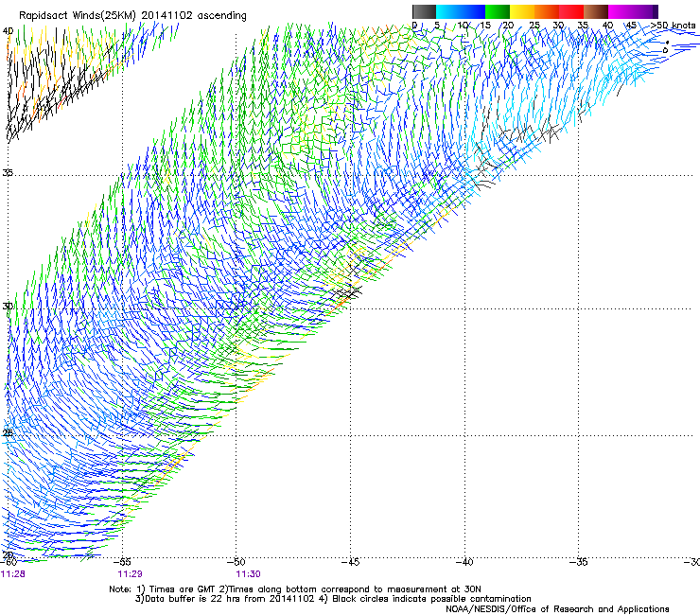Click the '25' legend speed label
The width and height of the screenshot is (700, 615).
534,26
